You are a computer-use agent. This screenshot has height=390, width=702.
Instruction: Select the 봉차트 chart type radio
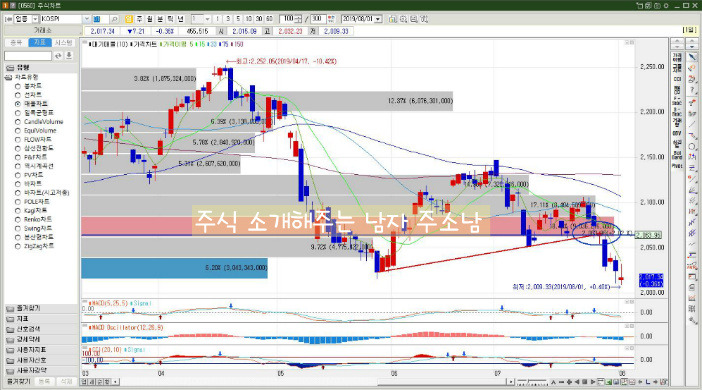tap(18, 86)
